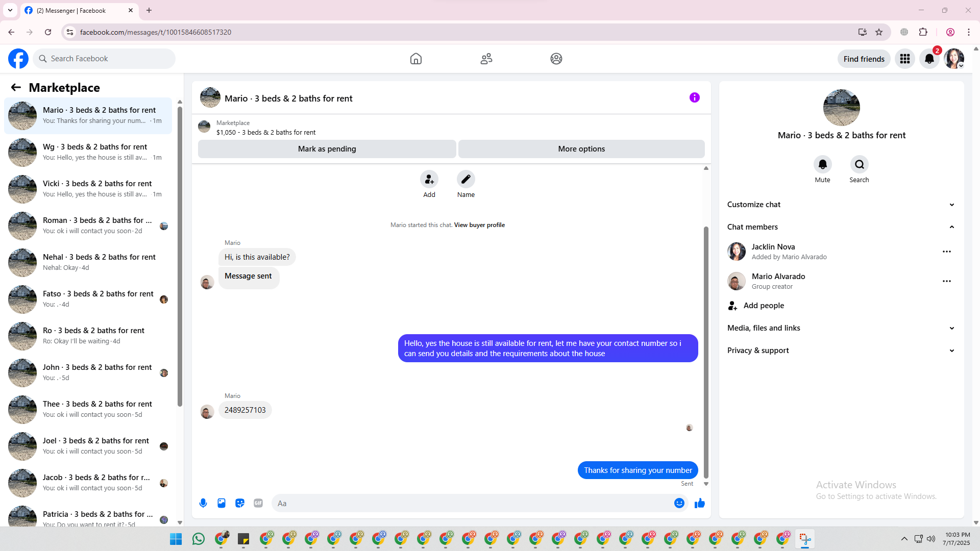Viewport: 980px width, 551px height.
Task: Click the Name edit pencil icon
Action: [x=466, y=180]
